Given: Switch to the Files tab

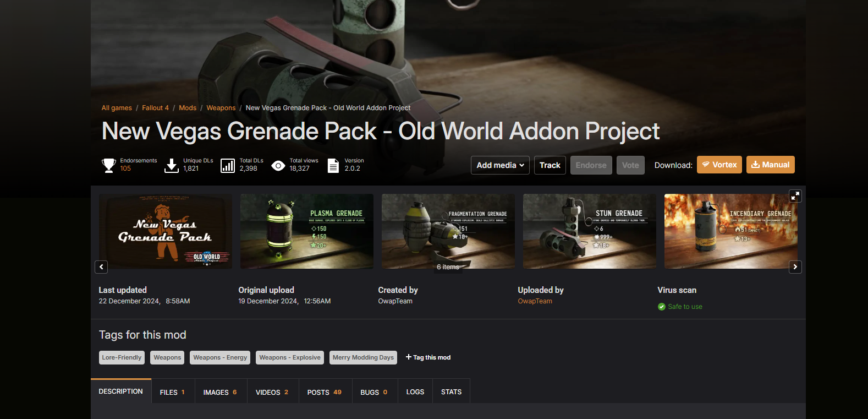Looking at the screenshot, I should coord(173,392).
